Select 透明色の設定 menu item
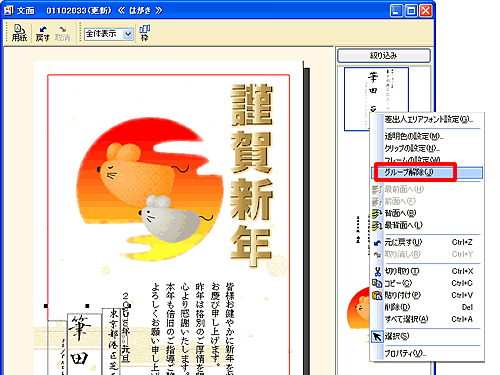This screenshot has height=375, width=500. point(427,136)
